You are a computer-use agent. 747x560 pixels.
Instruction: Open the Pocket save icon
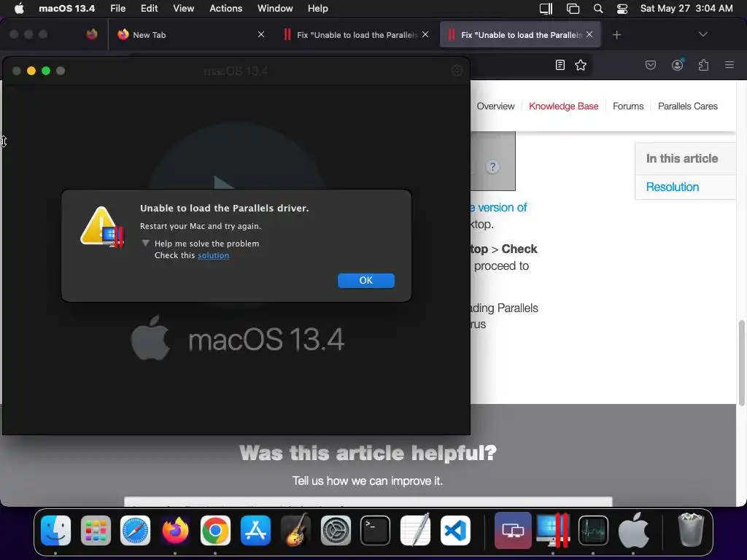pyautogui.click(x=650, y=65)
